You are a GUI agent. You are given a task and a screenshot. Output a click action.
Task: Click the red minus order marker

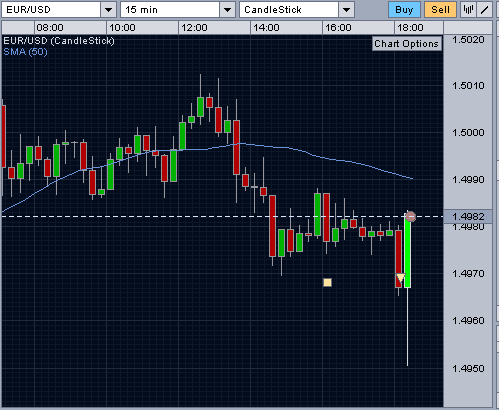pos(411,217)
